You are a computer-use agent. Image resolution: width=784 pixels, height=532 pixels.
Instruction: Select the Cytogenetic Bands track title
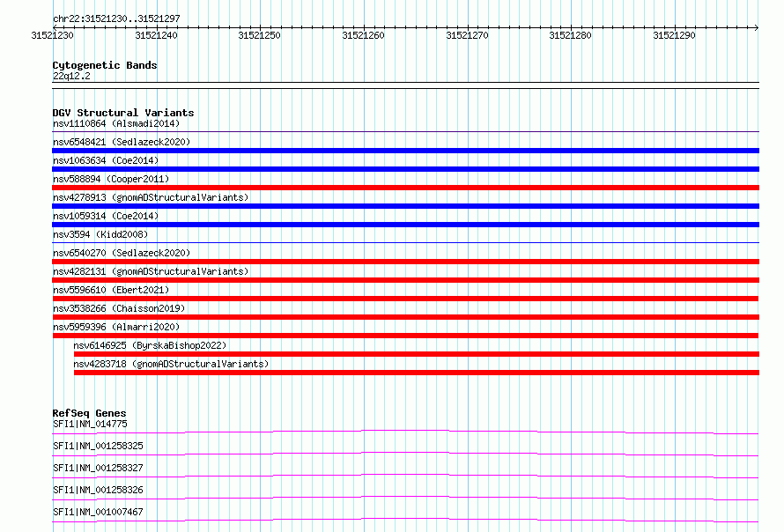(105, 65)
